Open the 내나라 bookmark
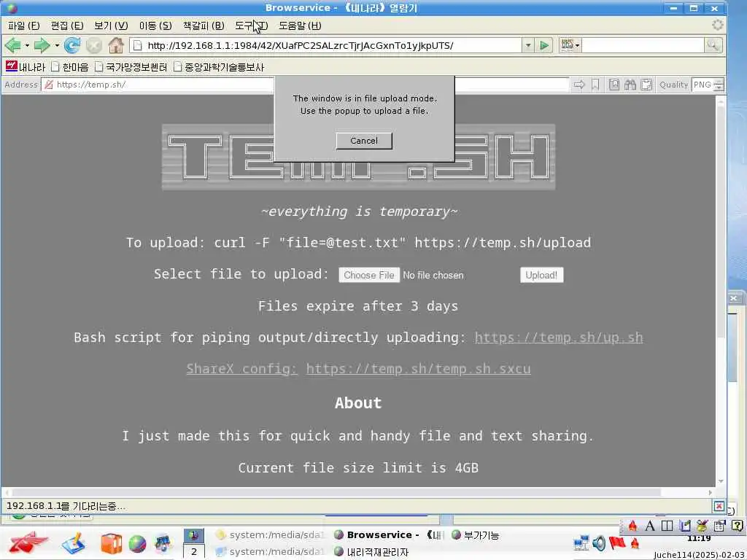 (x=26, y=66)
